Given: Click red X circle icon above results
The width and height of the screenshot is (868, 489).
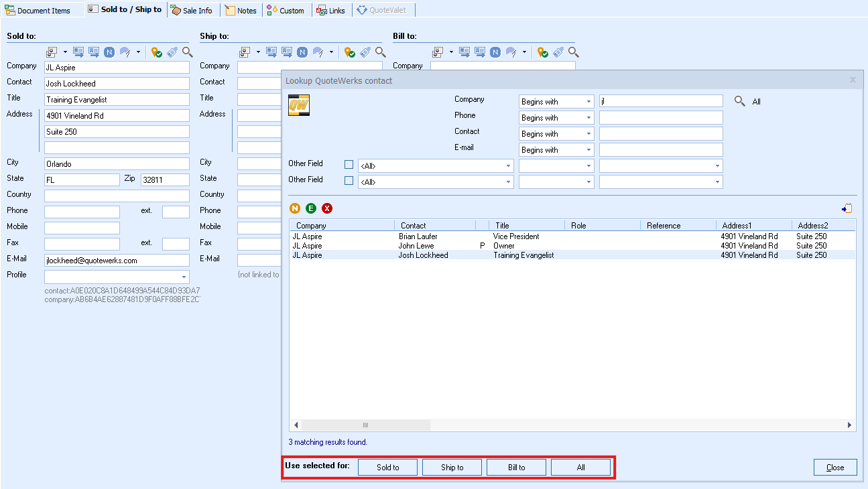Looking at the screenshot, I should [x=327, y=208].
